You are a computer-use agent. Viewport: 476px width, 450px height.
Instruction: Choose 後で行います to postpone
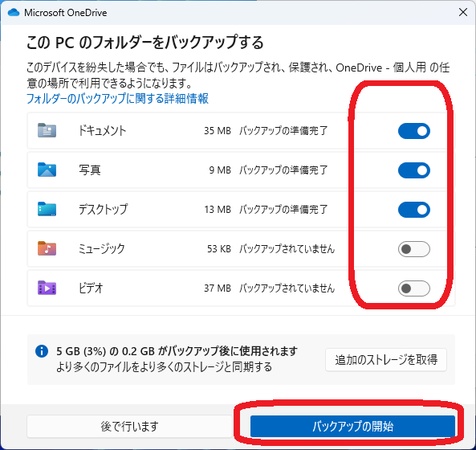pos(129,426)
